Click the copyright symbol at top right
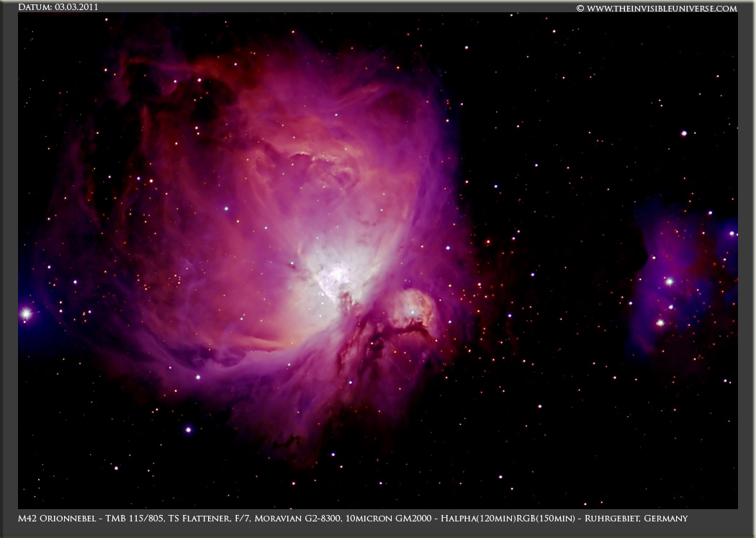Image resolution: width=756 pixels, height=538 pixels. [x=580, y=8]
